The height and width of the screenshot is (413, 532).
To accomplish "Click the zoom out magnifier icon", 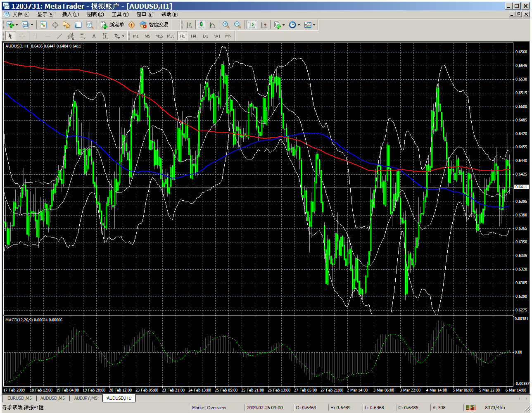I will pos(237,25).
